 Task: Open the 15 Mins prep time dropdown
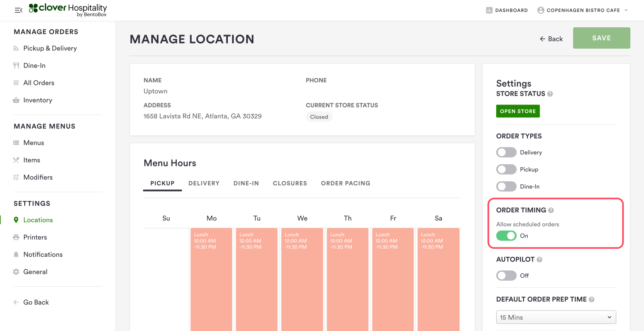pos(556,317)
